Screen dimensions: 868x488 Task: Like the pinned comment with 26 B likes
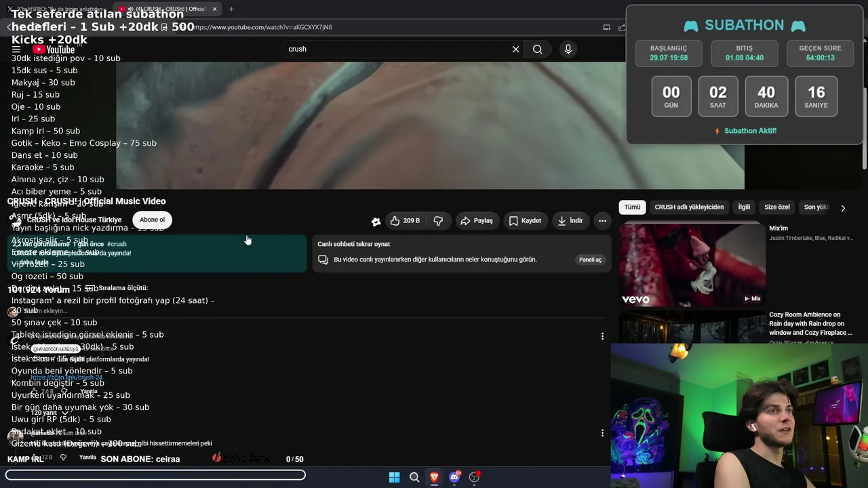pyautogui.click(x=35, y=392)
